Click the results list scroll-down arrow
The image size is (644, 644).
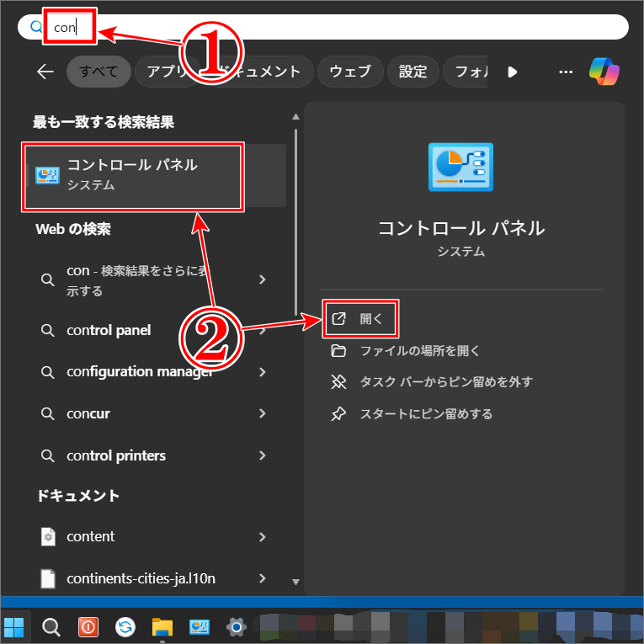pos(295,582)
